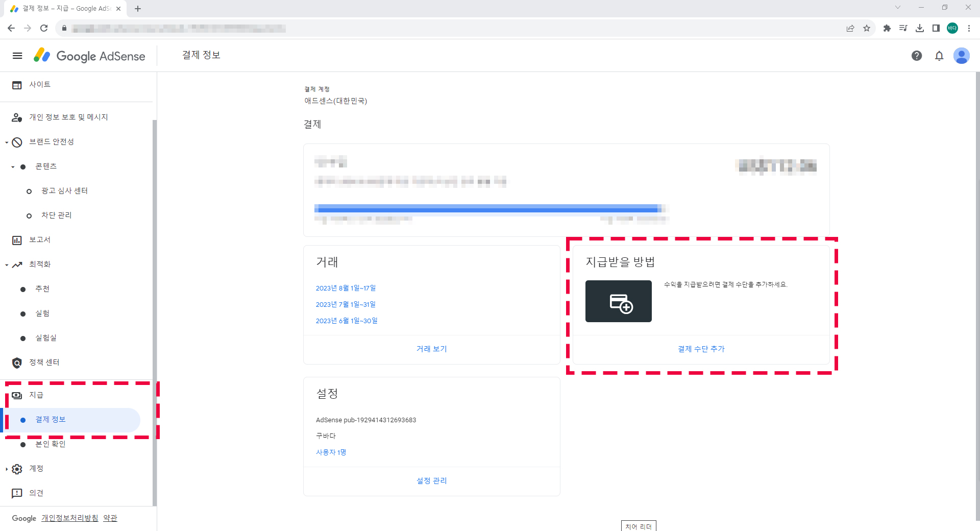Click the 최적화 trending-arrow icon

[x=17, y=264]
